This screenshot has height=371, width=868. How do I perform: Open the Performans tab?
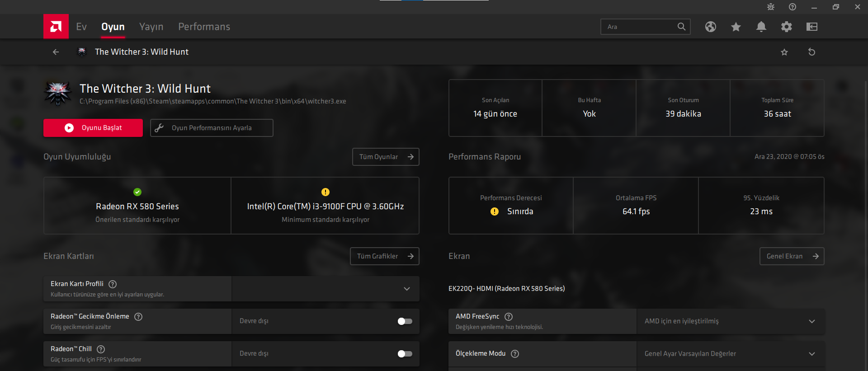pyautogui.click(x=204, y=27)
